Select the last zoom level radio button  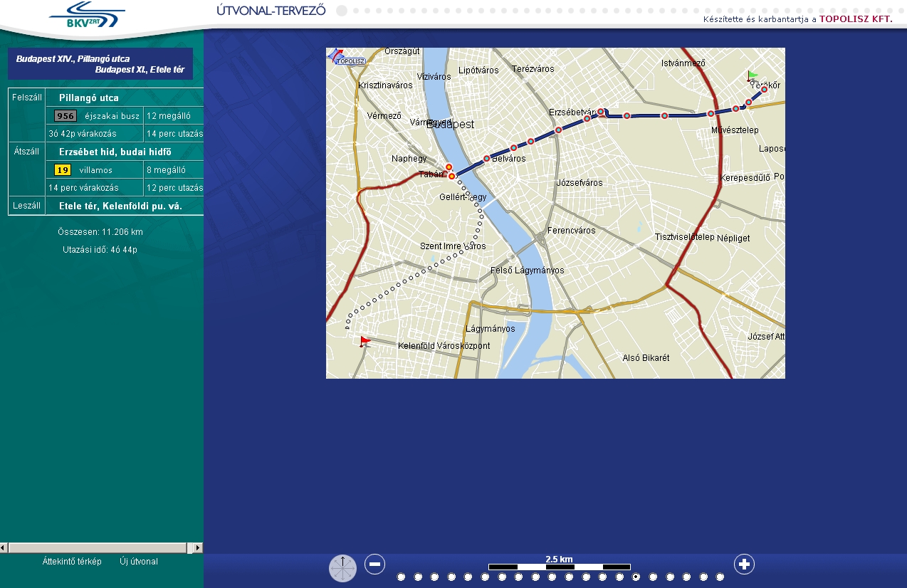(720, 577)
